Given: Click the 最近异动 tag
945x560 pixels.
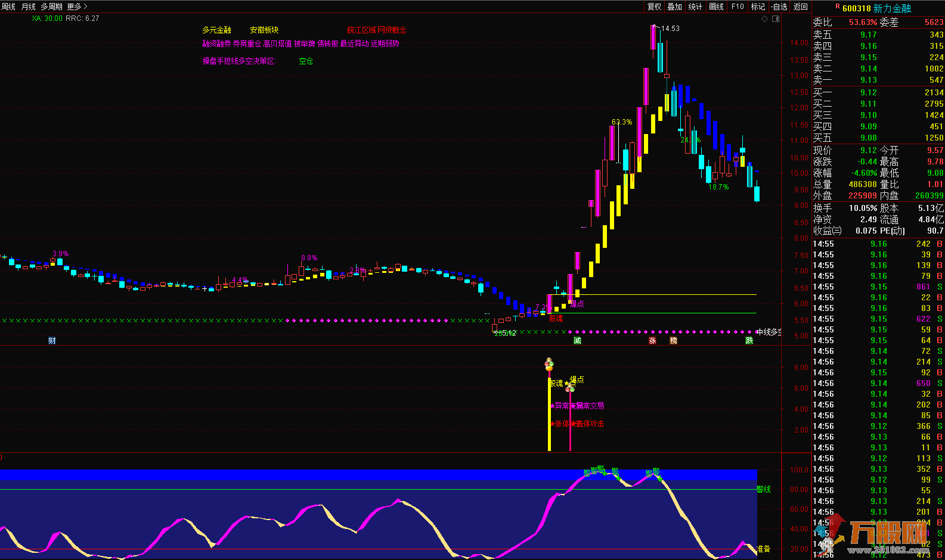Looking at the screenshot, I should point(355,43).
